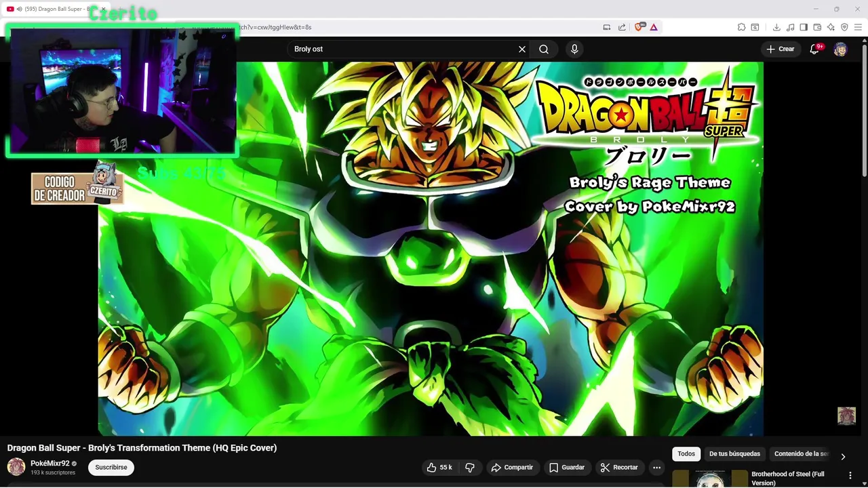Subscribe with the Suscribirse button
Screen dimensions: 868x488
(x=111, y=467)
